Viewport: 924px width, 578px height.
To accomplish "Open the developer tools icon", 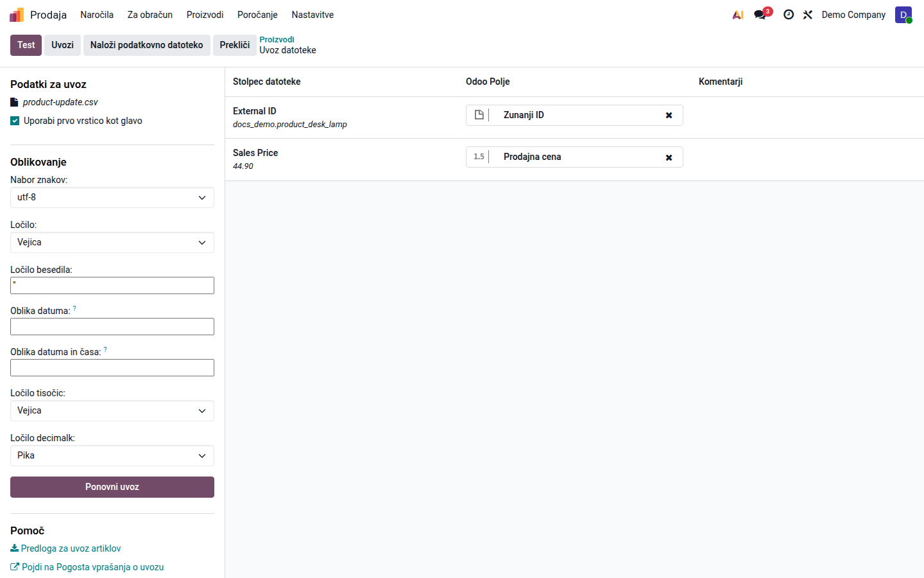I will click(x=808, y=15).
